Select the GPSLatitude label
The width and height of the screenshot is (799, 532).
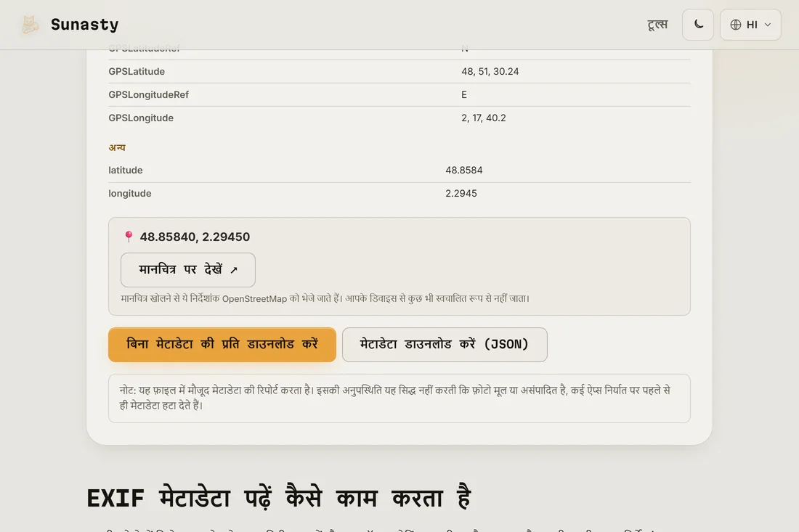pos(137,71)
